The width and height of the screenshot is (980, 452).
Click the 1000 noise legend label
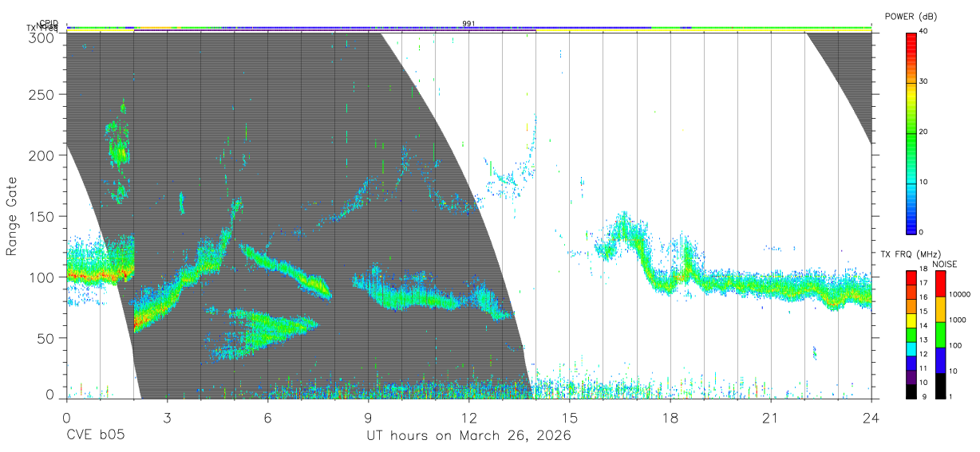click(x=958, y=320)
